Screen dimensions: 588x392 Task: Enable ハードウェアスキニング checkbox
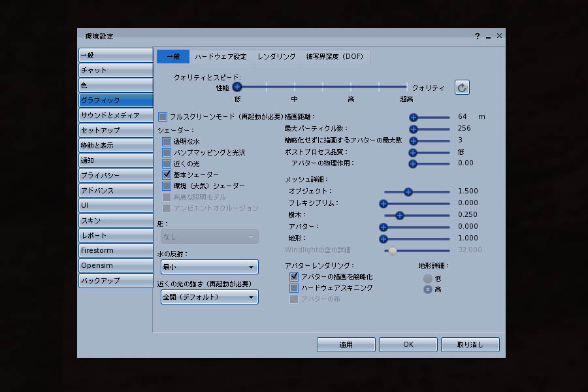[294, 287]
